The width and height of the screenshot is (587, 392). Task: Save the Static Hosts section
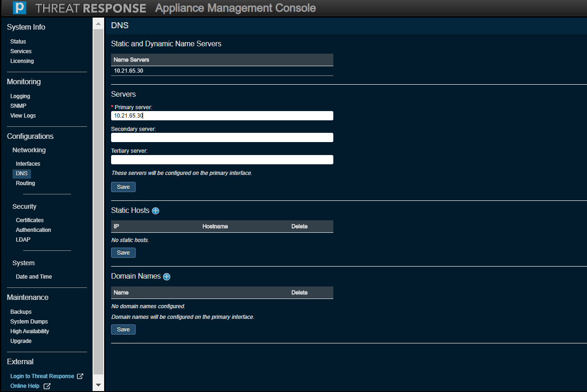(x=123, y=253)
